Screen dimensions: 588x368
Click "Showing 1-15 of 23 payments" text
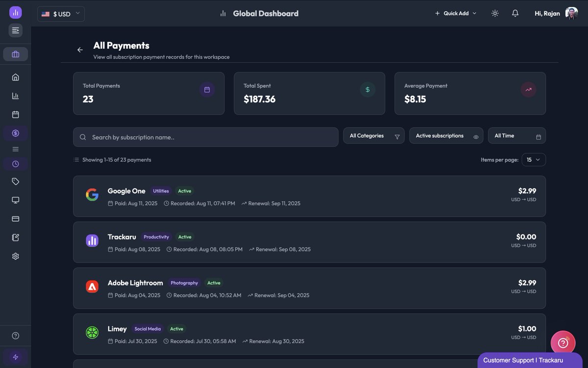pyautogui.click(x=117, y=159)
